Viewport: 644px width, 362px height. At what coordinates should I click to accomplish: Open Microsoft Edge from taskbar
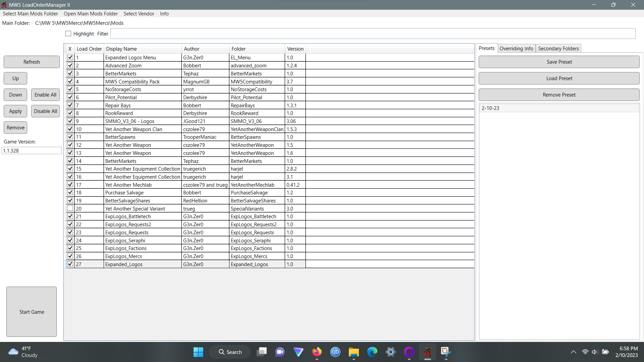click(x=372, y=352)
